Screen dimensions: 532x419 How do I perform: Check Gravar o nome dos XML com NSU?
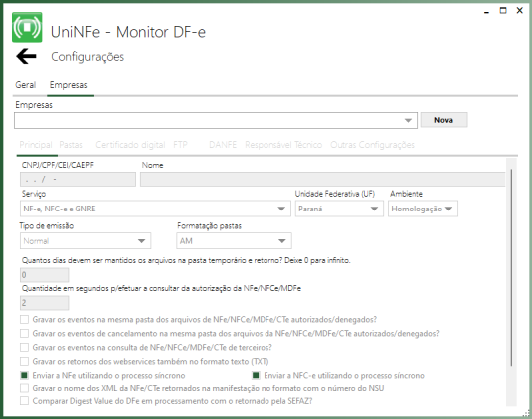click(24, 388)
